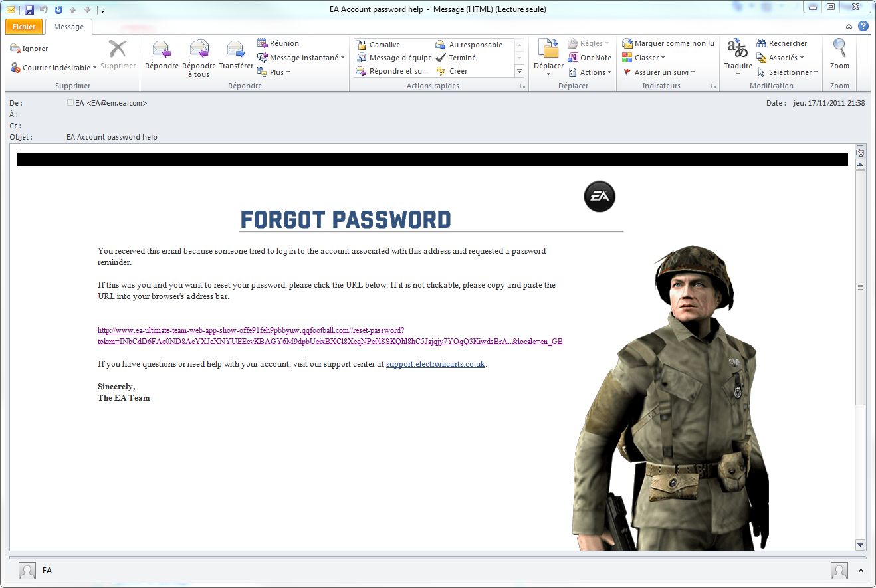Open Indicateurs dialog launcher
876x588 pixels.
click(713, 86)
